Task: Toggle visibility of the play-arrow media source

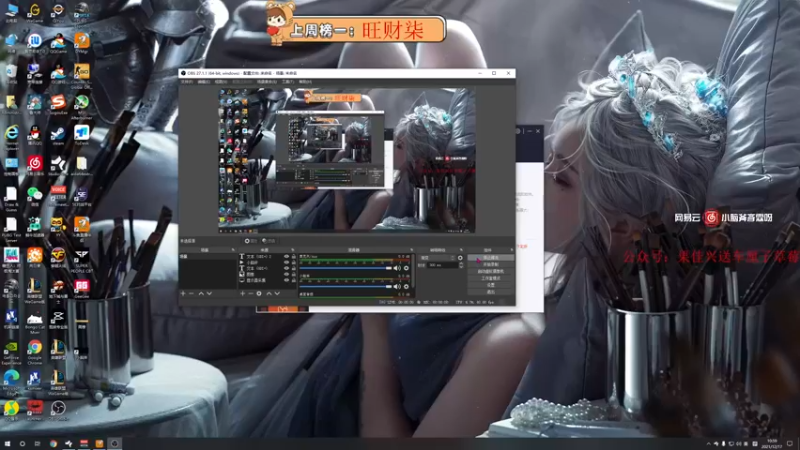Action: (x=286, y=262)
